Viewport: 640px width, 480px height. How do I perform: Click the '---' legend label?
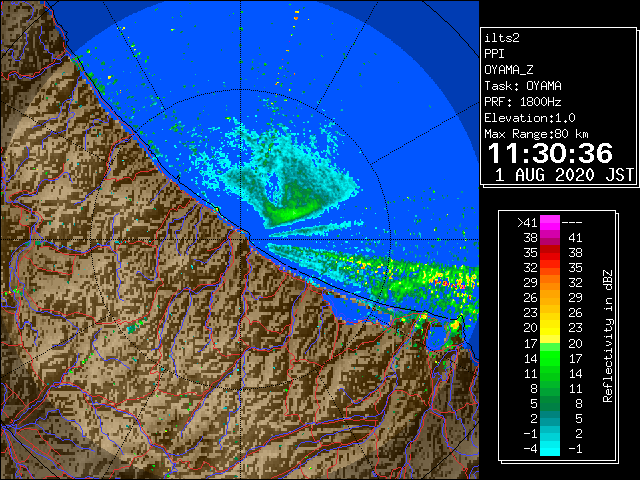tap(572, 222)
